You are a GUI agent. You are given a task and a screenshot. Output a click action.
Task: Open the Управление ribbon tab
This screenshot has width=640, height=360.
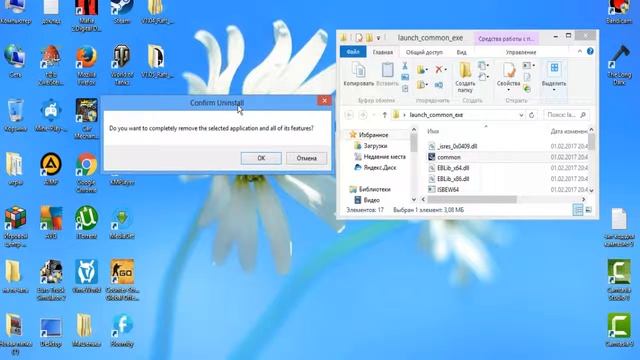[520, 52]
